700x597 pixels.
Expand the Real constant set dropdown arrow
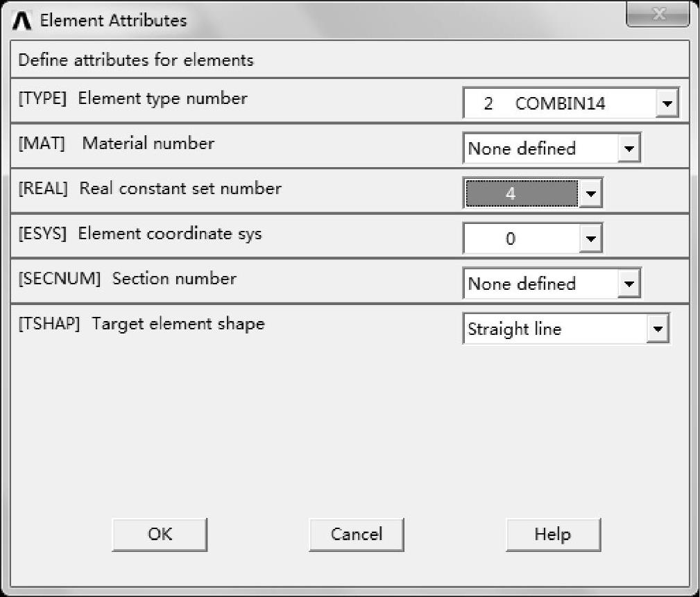(590, 194)
